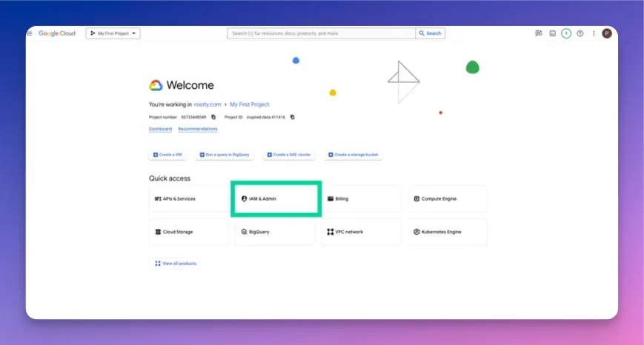644x345 pixels.
Task: Switch to the Recommendations tab link
Action: tap(198, 129)
